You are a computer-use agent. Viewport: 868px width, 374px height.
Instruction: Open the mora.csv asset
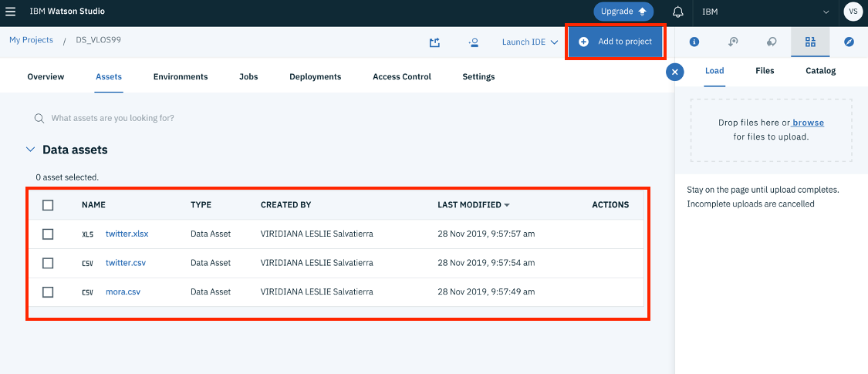[x=123, y=291]
